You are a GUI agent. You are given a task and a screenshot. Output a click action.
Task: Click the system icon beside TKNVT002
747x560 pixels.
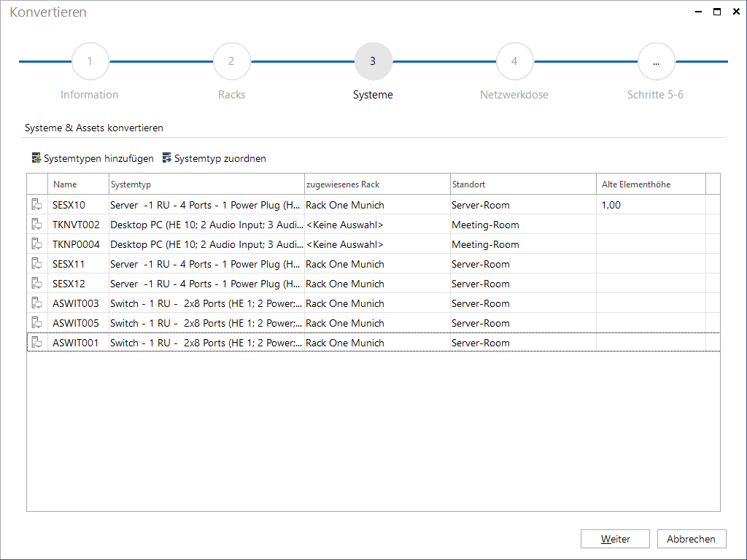pos(36,225)
